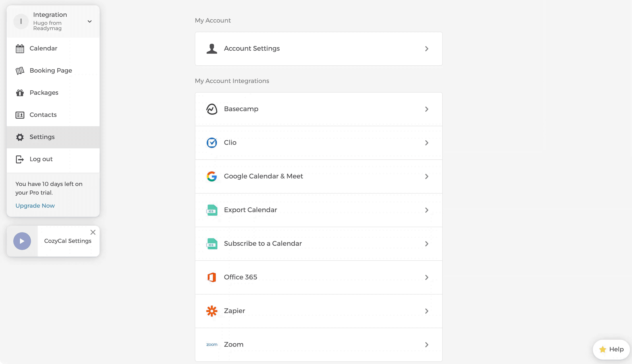632x364 pixels.
Task: Open Office 365 integration label
Action: [240, 277]
